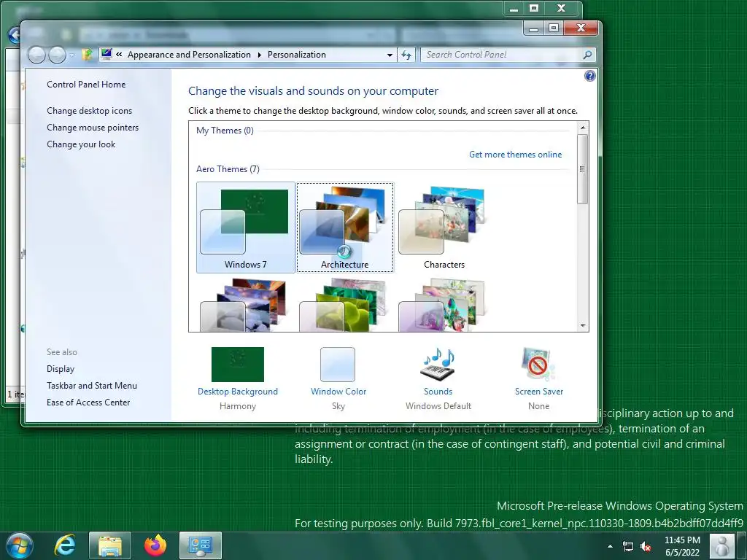Expand the double-chevron breadcrumb overflow
Viewport: 747px width, 560px height.
tap(119, 54)
